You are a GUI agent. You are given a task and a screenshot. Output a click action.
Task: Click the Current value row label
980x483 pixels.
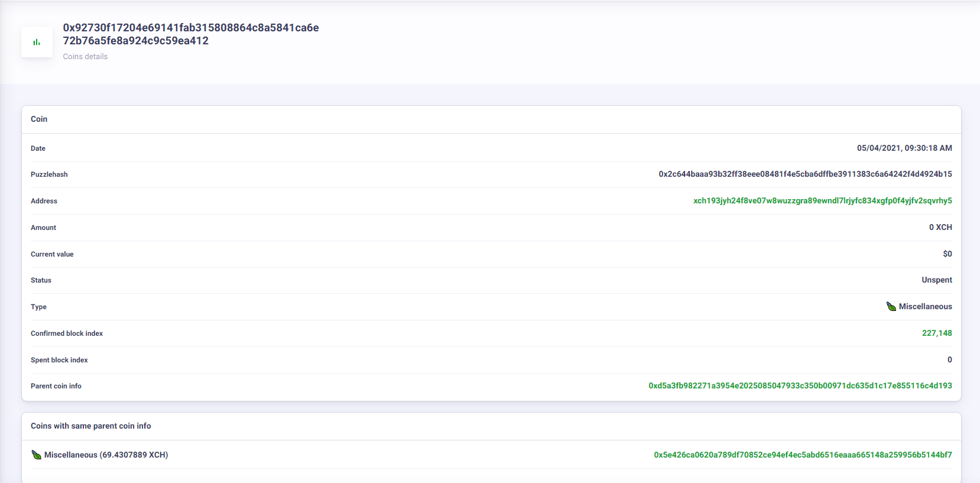[x=52, y=254]
